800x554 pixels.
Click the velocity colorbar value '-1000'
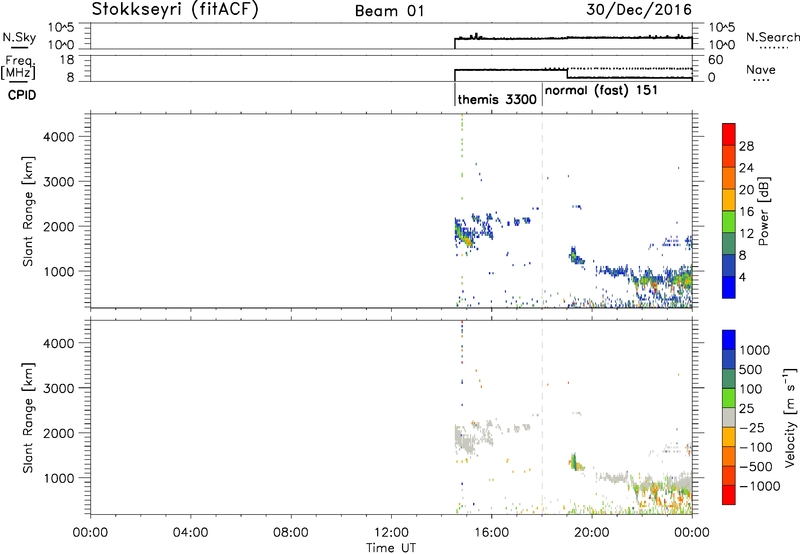pos(759,486)
